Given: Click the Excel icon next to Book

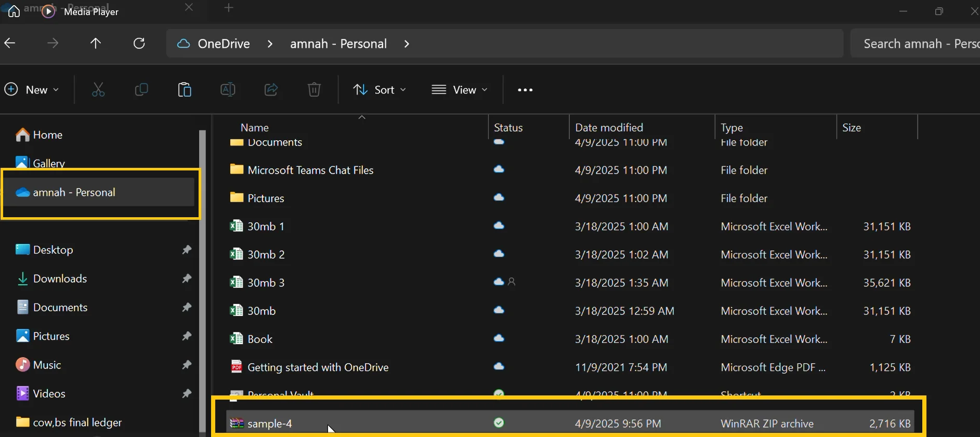Looking at the screenshot, I should click(237, 339).
